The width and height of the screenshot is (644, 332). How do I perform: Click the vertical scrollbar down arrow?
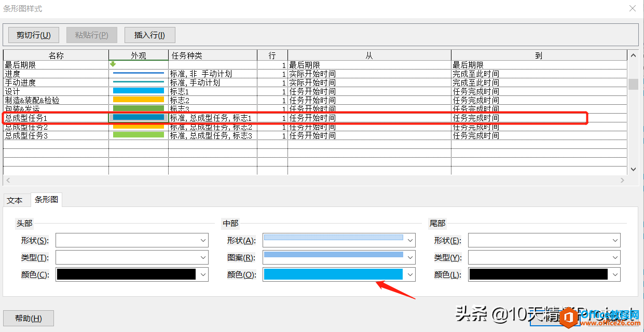pyautogui.click(x=634, y=170)
